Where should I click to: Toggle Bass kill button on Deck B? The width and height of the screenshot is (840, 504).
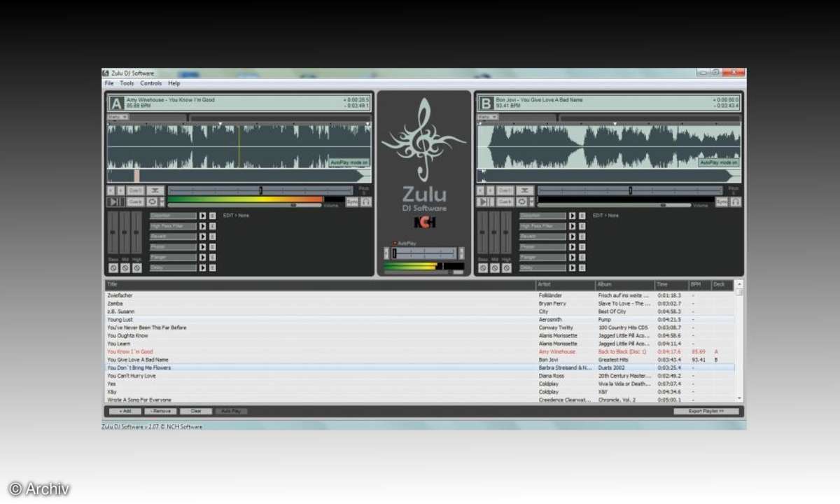[483, 268]
